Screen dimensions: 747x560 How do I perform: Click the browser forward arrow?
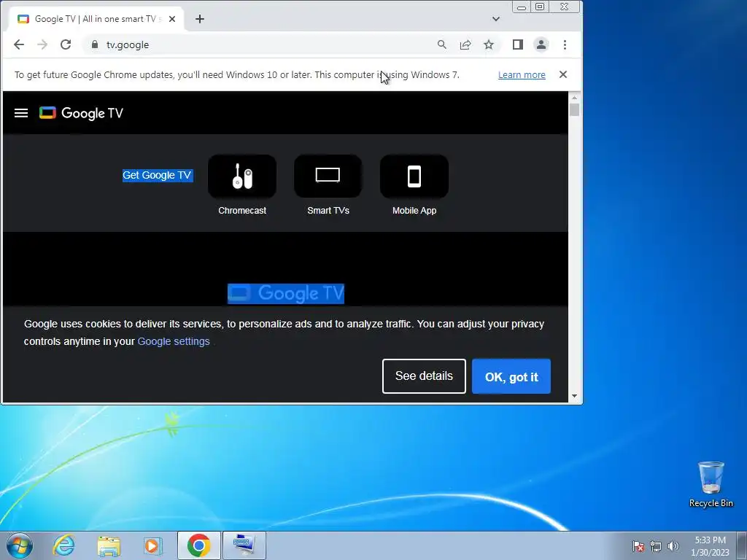point(42,44)
